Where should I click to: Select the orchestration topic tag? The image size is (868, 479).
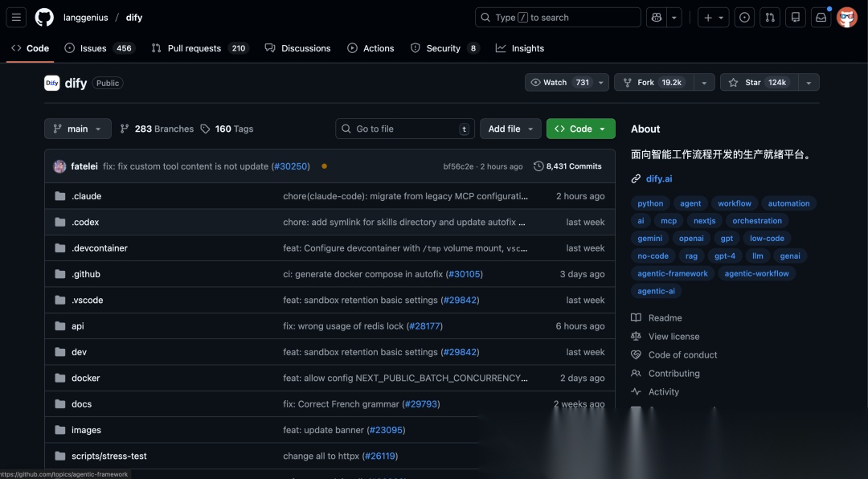click(757, 221)
